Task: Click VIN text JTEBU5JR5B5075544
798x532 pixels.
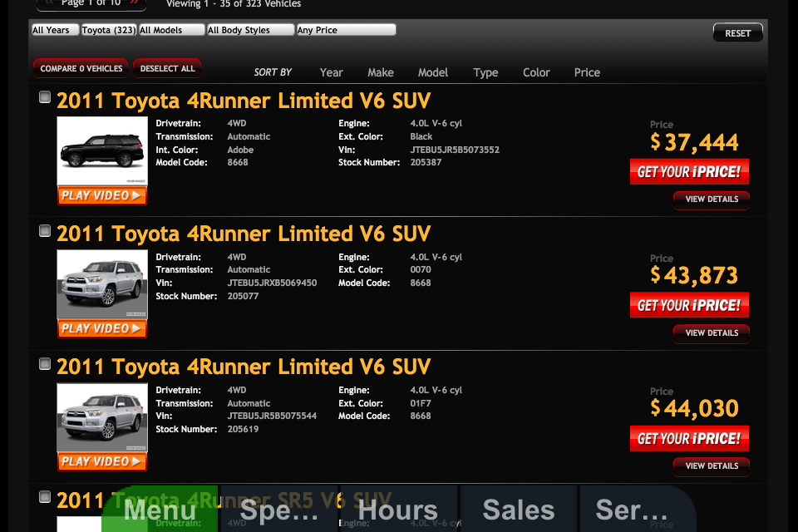Action: pyautogui.click(x=272, y=416)
